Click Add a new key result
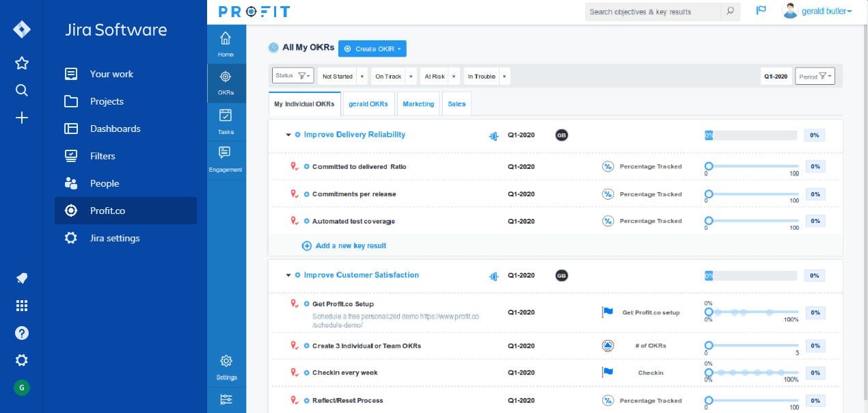The width and height of the screenshot is (868, 413). coord(344,245)
